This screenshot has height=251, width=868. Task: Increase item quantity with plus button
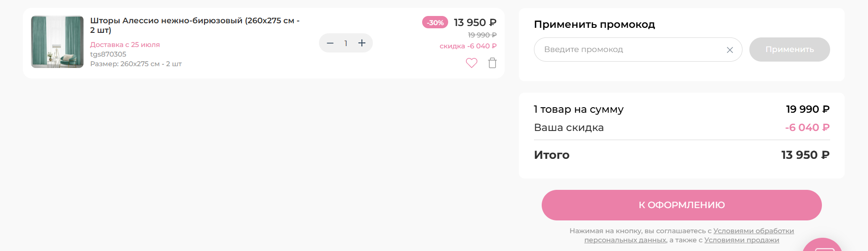(x=362, y=43)
